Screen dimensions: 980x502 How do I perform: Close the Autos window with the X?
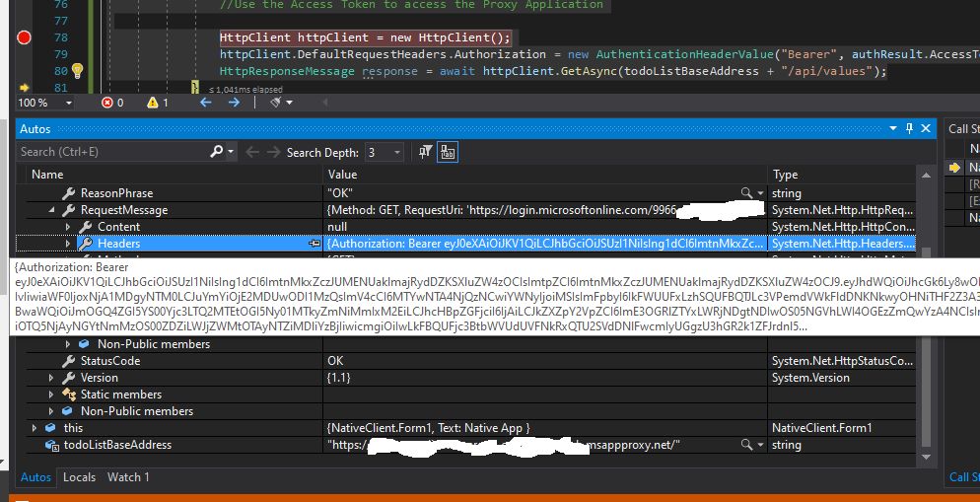[926, 129]
